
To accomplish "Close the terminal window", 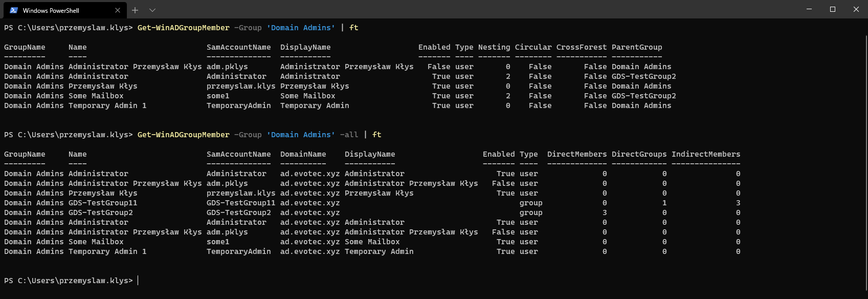I will [x=856, y=9].
